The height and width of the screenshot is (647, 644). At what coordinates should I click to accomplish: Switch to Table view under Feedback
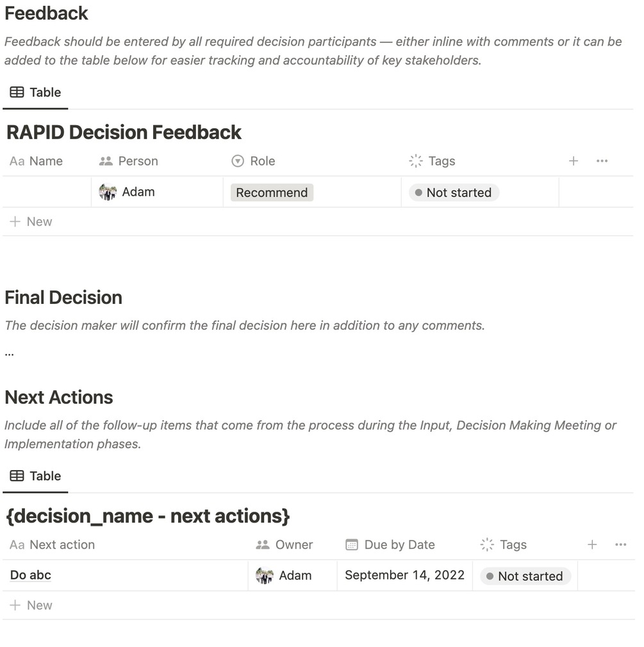pyautogui.click(x=36, y=92)
